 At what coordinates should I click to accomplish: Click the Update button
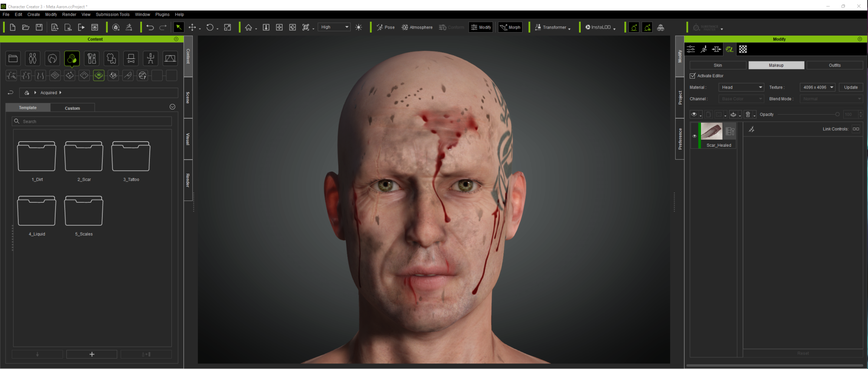[851, 87]
